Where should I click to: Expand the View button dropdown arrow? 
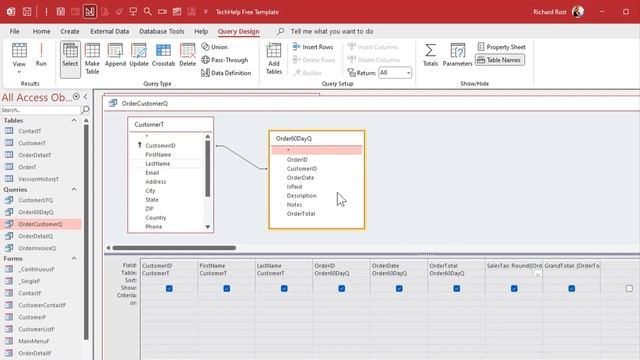(19, 72)
